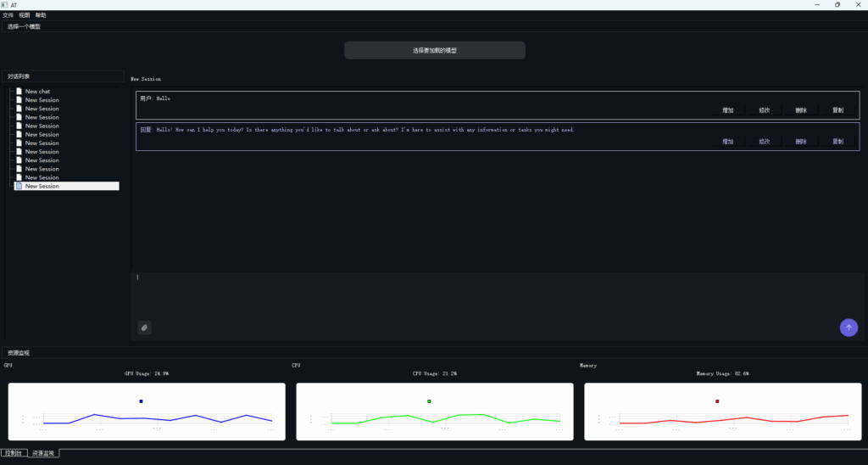Viewport: 868px width, 465px height.
Task: Click the highlighted New Session file icon
Action: pyautogui.click(x=19, y=186)
